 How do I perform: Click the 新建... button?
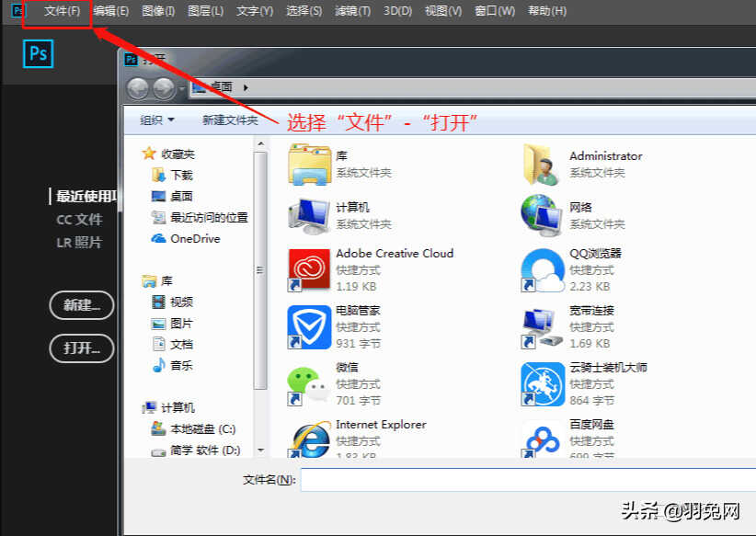pos(82,305)
